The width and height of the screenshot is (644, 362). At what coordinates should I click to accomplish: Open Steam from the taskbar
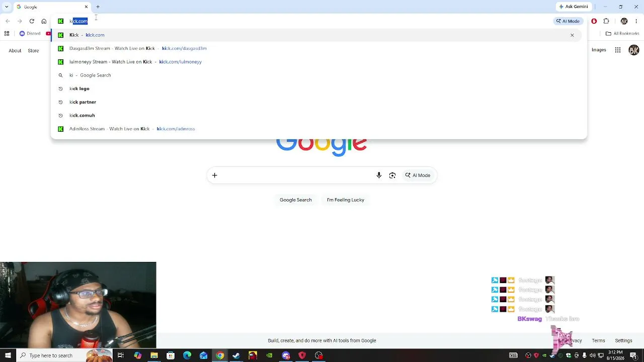236,355
